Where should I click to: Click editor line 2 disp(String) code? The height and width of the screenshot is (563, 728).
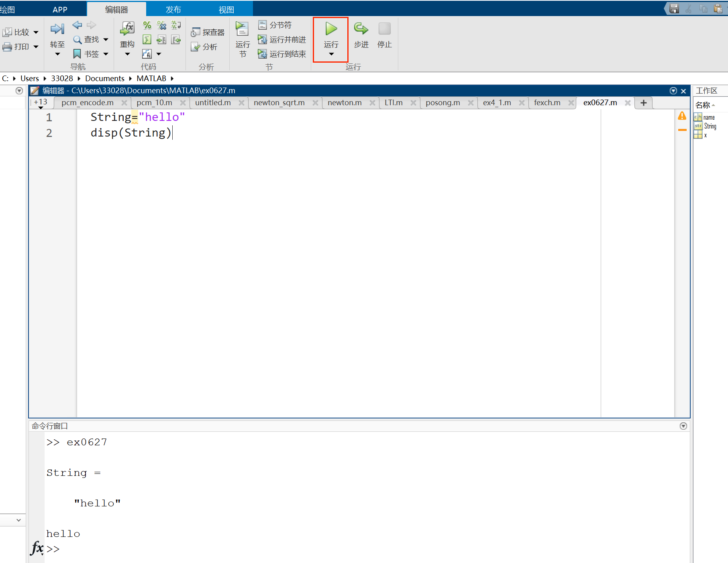(x=131, y=133)
